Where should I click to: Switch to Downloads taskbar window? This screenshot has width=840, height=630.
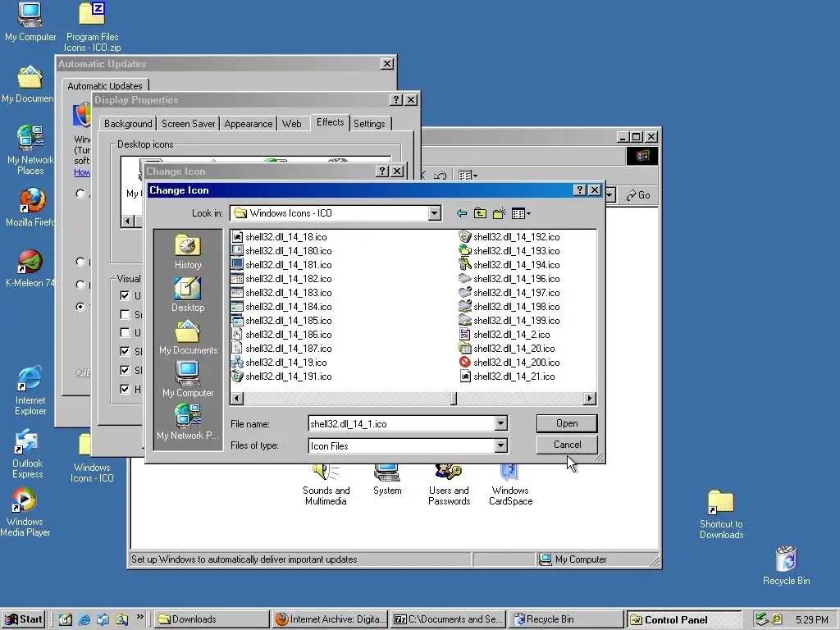(x=211, y=619)
